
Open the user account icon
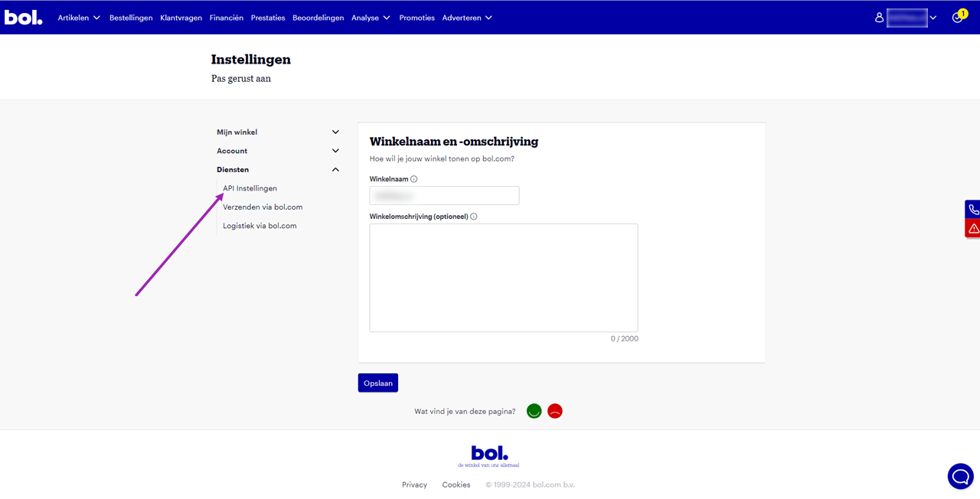(879, 18)
